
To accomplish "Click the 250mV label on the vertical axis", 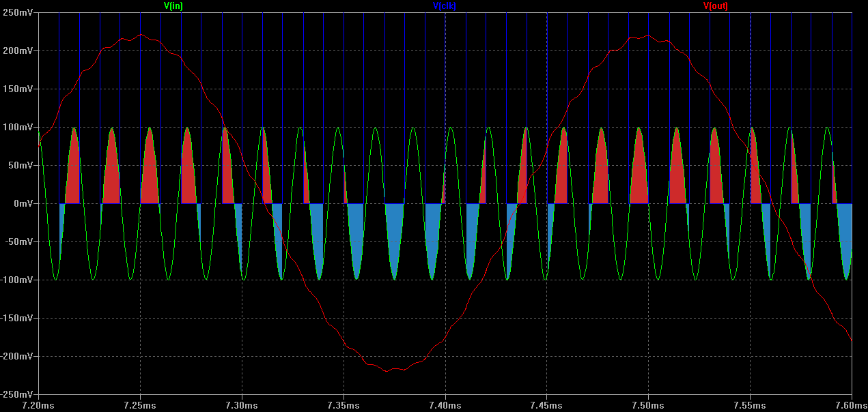I will (19, 13).
